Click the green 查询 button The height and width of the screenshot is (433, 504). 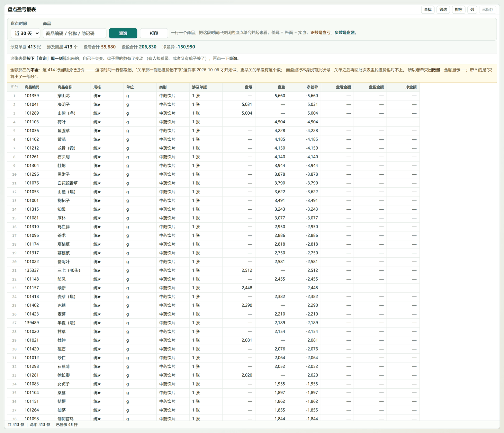[123, 33]
